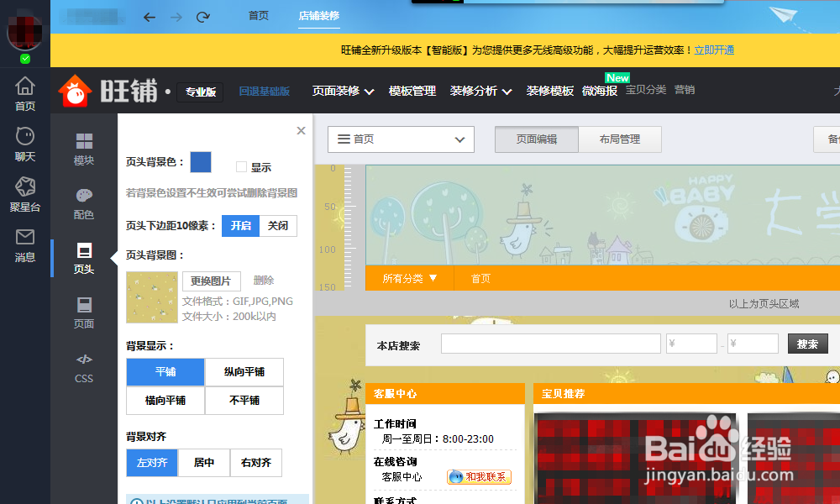Click the 旺铺 logo icon
Image resolution: width=840 pixels, height=504 pixels.
75,91
